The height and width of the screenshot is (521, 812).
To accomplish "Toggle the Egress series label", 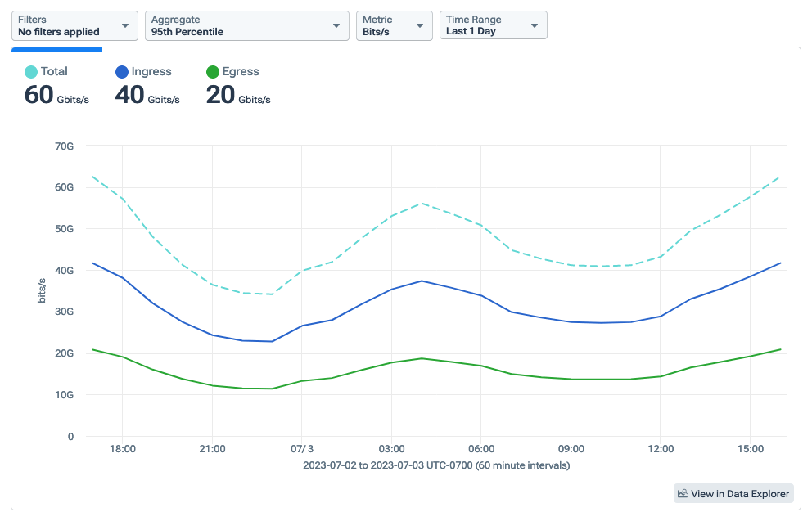I will (x=241, y=72).
